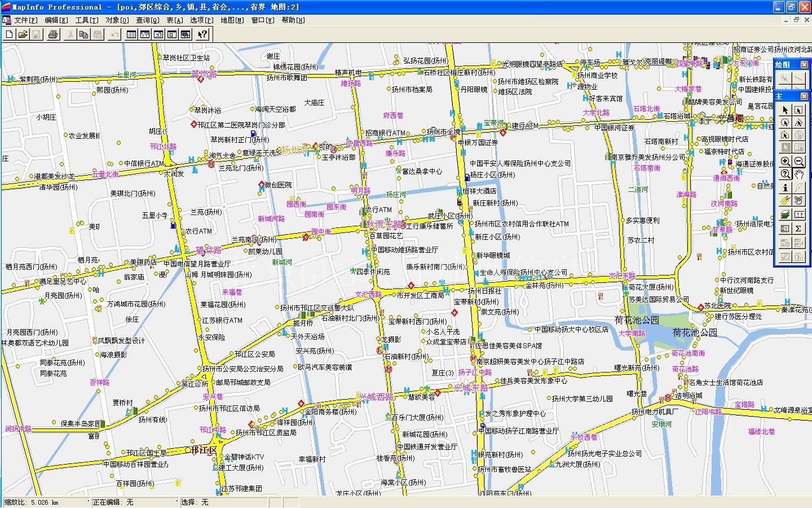Image resolution: width=812 pixels, height=508 pixels.
Task: Open a New Layout window icon
Action: 172,34
